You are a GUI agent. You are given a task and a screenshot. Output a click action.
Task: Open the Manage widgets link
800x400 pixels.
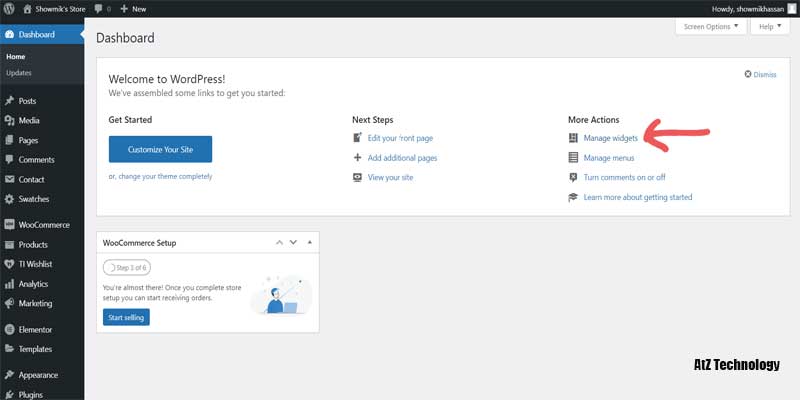coord(610,138)
